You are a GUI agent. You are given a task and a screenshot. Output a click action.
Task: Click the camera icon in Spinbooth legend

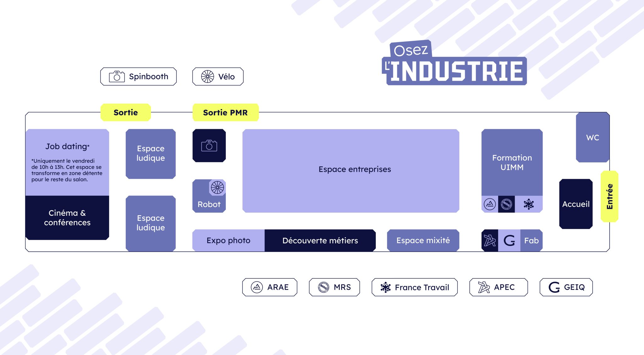tap(117, 76)
